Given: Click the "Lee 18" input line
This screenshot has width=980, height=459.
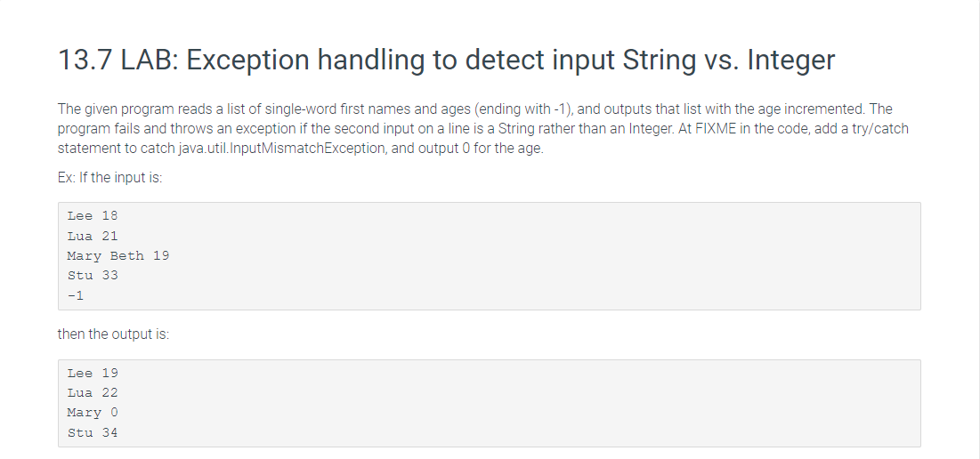Looking at the screenshot, I should coord(93,216).
